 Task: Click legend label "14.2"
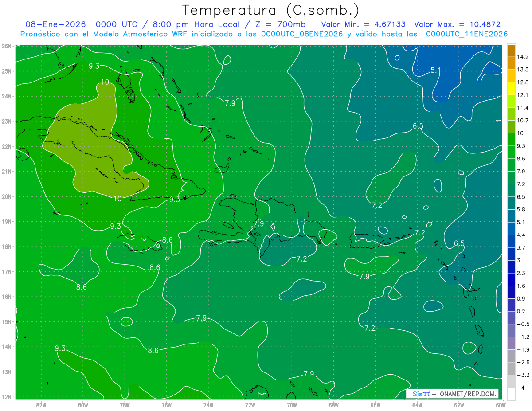click(522, 57)
